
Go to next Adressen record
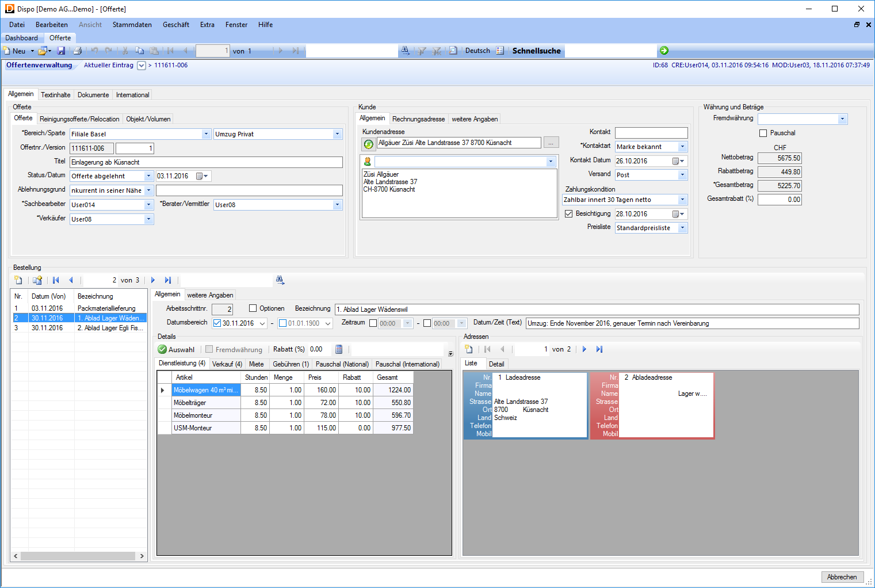584,349
